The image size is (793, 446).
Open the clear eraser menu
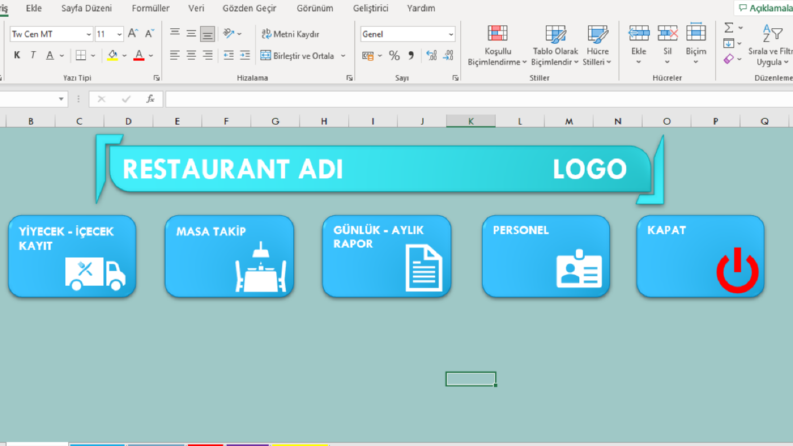pyautogui.click(x=732, y=59)
